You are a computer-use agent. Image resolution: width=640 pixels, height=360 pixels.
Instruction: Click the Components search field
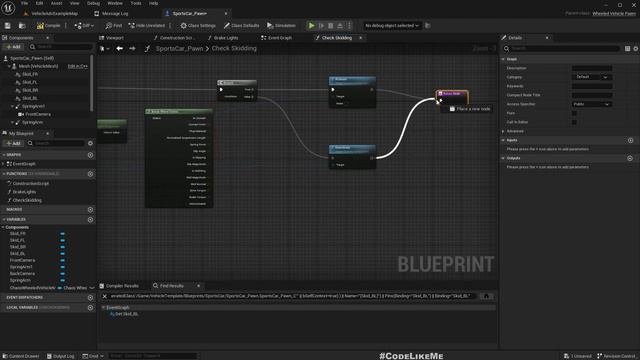(61, 47)
